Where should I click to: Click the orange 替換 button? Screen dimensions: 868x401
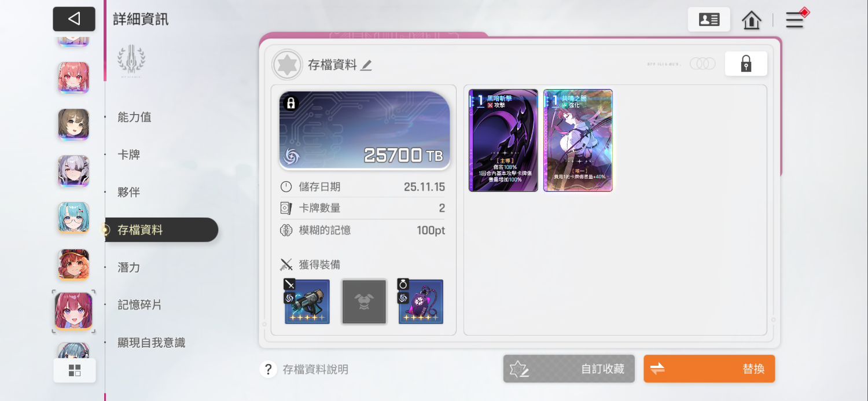709,369
